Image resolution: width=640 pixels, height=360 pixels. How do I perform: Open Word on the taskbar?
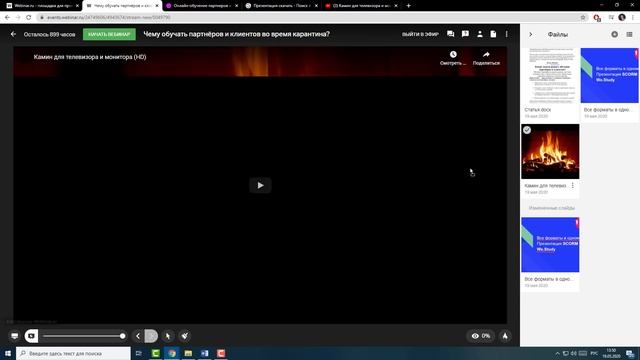[204, 353]
